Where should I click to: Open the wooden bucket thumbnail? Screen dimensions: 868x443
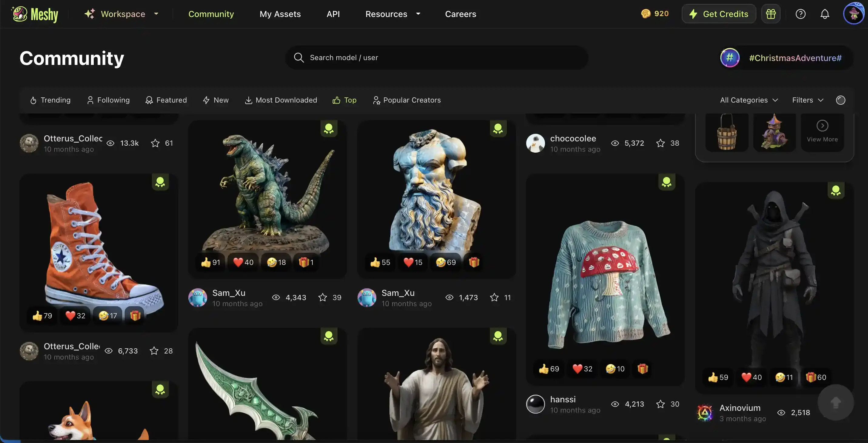click(x=727, y=133)
